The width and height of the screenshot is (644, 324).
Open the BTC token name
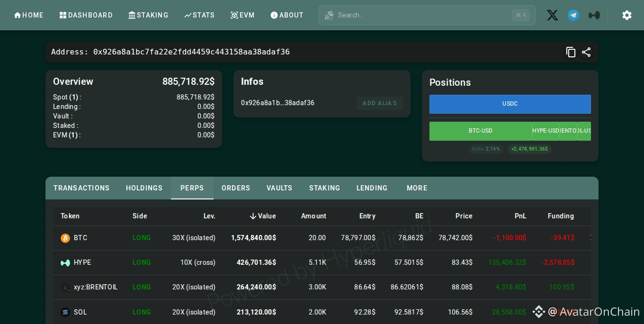tap(80, 238)
